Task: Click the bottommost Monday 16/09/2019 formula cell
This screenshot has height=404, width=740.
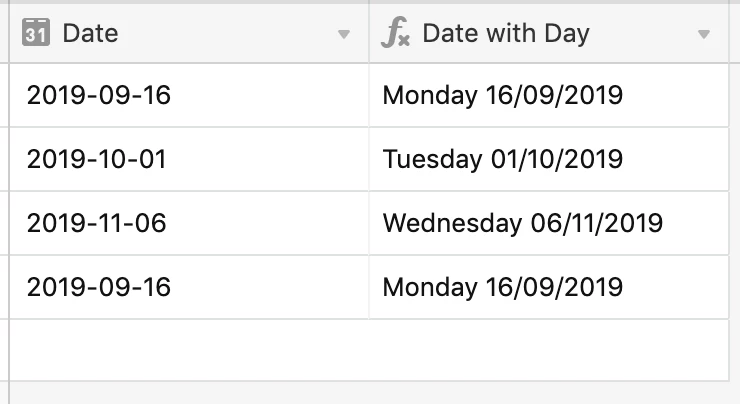Action: tap(549, 287)
